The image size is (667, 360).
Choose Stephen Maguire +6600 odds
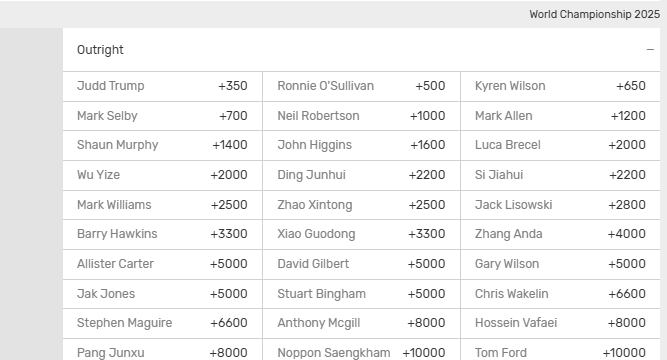[x=162, y=323]
